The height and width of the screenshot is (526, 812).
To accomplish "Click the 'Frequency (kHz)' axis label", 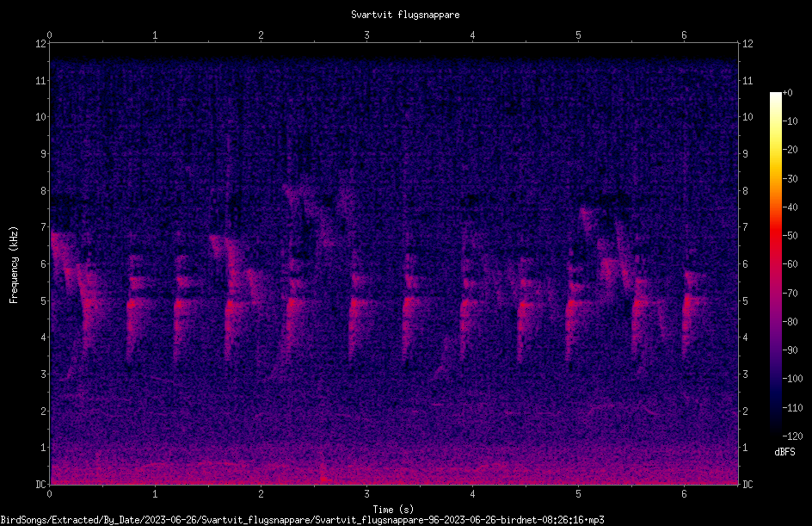I will 14,265.
